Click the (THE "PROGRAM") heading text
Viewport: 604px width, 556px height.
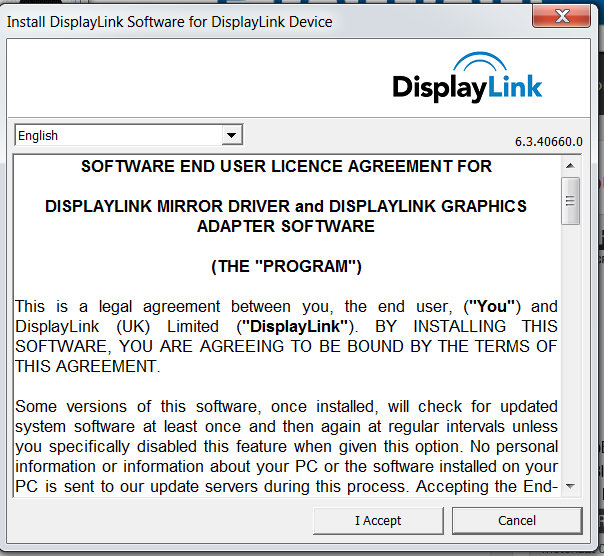click(x=286, y=266)
